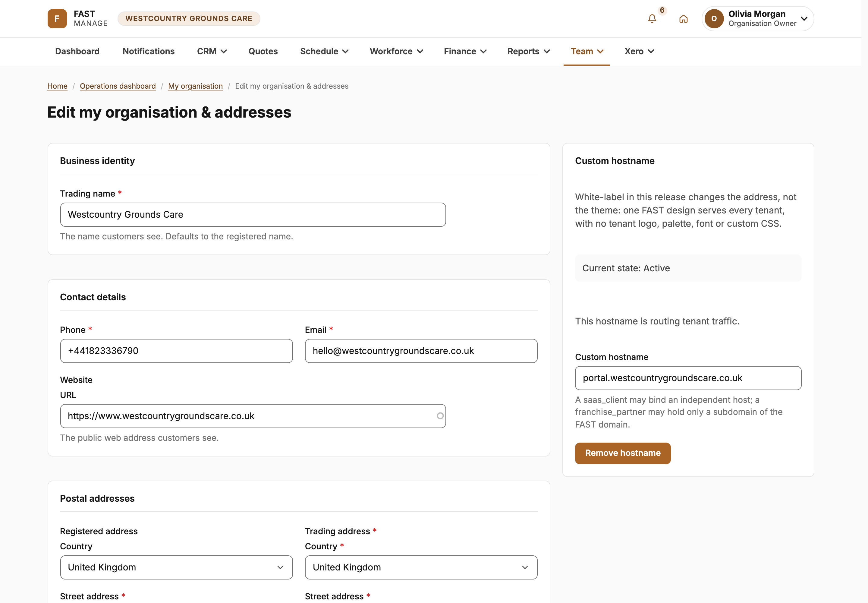Expand the Finance dropdown menu
Viewport: 868px width, 603px height.
(x=465, y=51)
